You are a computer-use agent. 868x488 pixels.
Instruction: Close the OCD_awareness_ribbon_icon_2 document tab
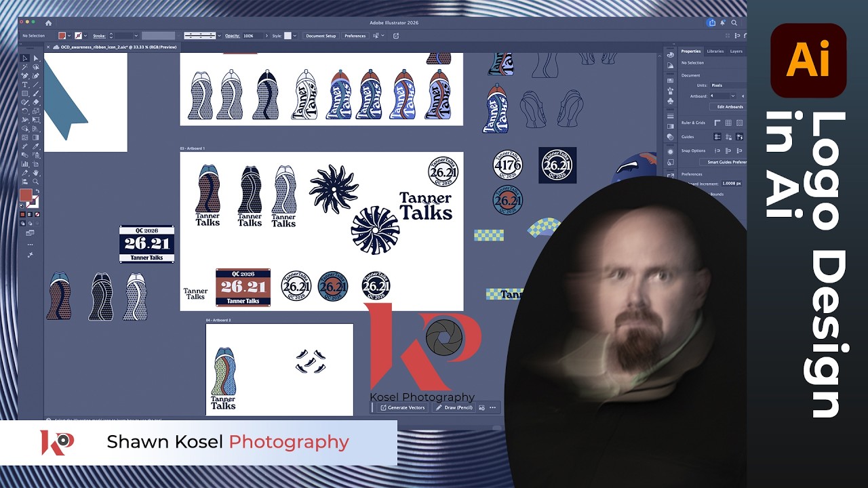[x=47, y=47]
